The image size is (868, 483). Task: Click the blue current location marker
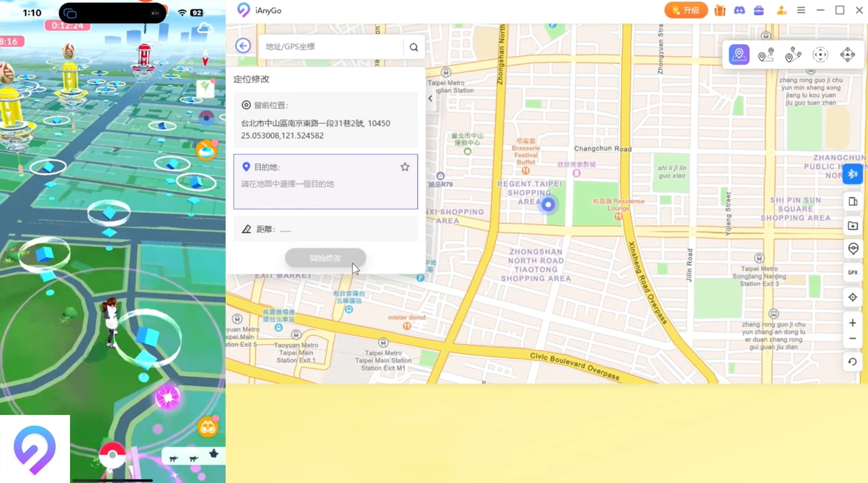click(x=548, y=204)
